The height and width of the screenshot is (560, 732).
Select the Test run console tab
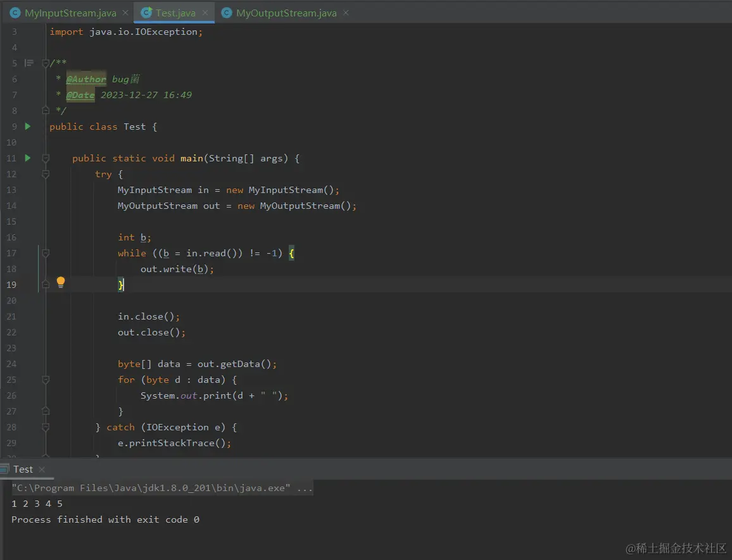click(x=23, y=470)
